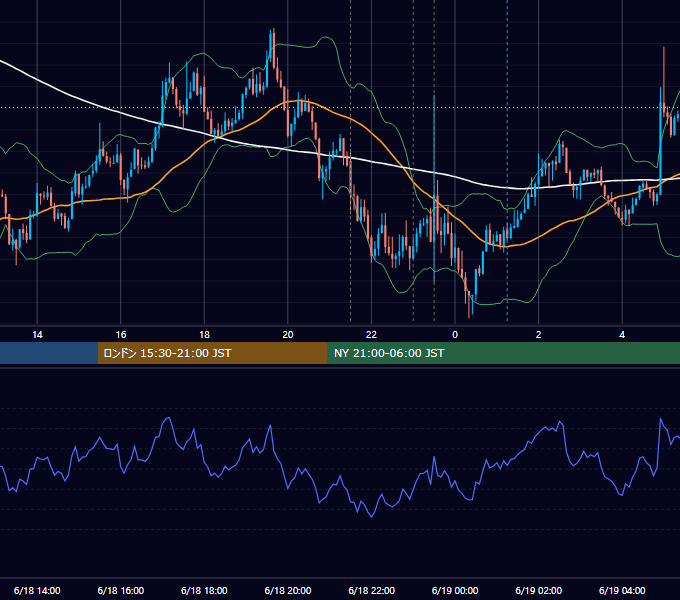The image size is (680, 600).
Task: Click the 6/18 14:00 date label
Action: (x=37, y=590)
